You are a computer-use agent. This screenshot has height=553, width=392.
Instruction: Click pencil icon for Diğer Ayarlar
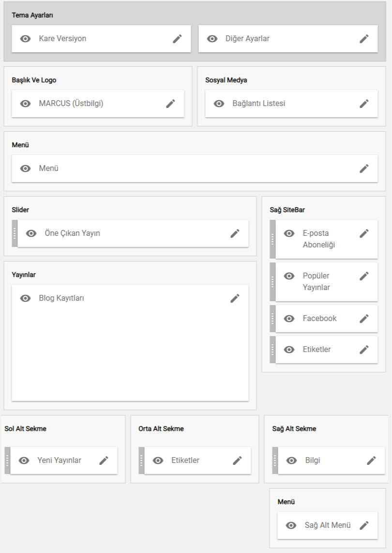[x=364, y=39]
